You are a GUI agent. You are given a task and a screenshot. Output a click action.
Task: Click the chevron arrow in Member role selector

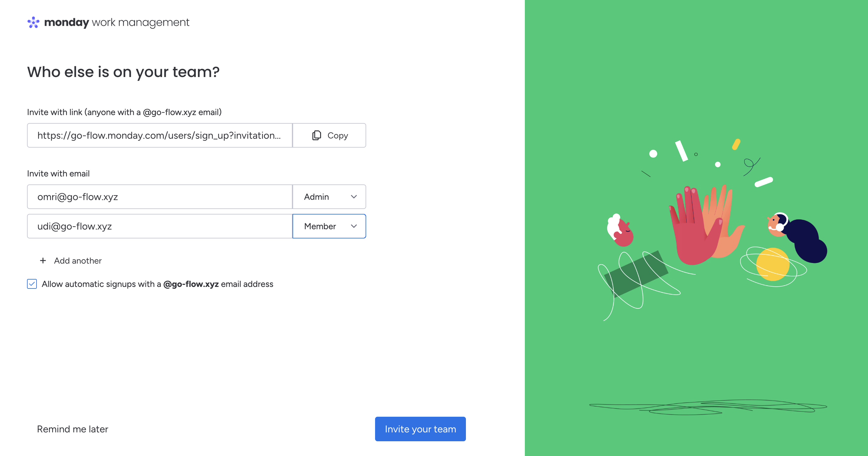(x=354, y=226)
